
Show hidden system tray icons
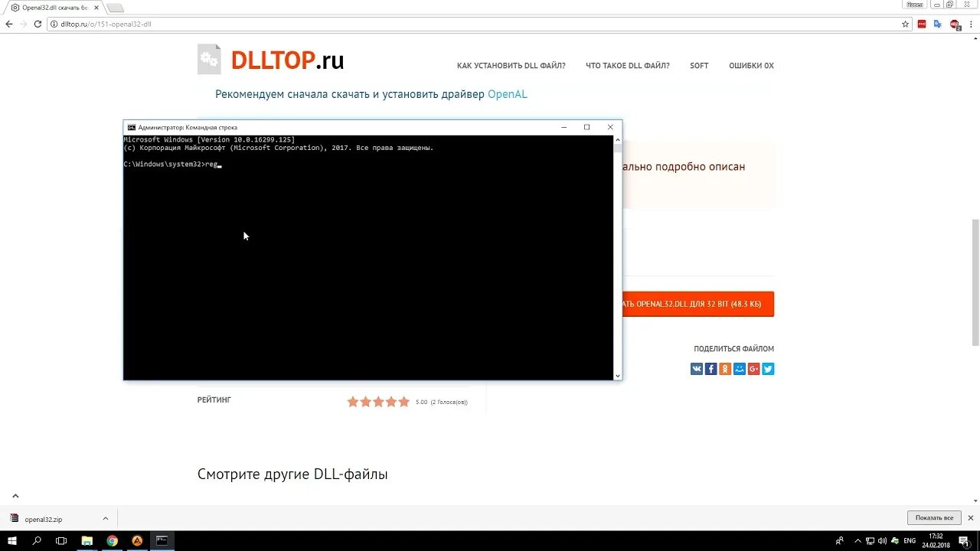(858, 540)
